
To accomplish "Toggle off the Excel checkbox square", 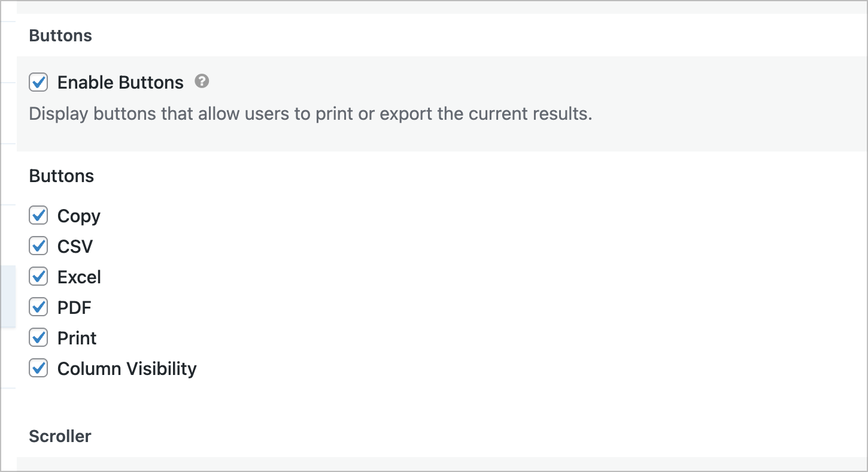I will point(38,276).
